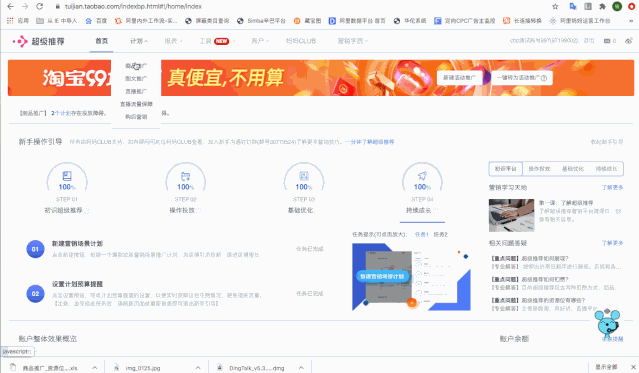This screenshot has height=373, width=639.
Task: Expand options for the DingTalk .dmg download
Action: 301,368
